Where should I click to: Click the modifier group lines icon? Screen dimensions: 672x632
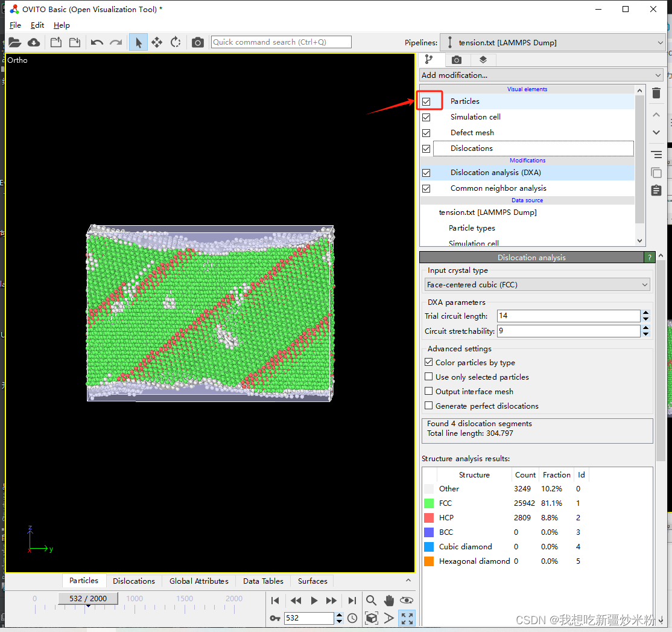656,155
